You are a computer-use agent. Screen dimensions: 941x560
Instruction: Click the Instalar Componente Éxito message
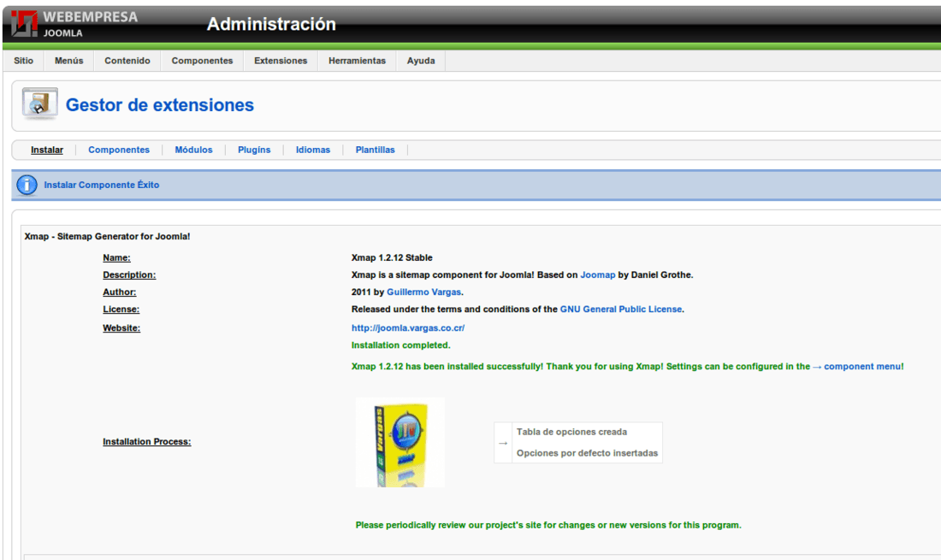[x=102, y=185]
